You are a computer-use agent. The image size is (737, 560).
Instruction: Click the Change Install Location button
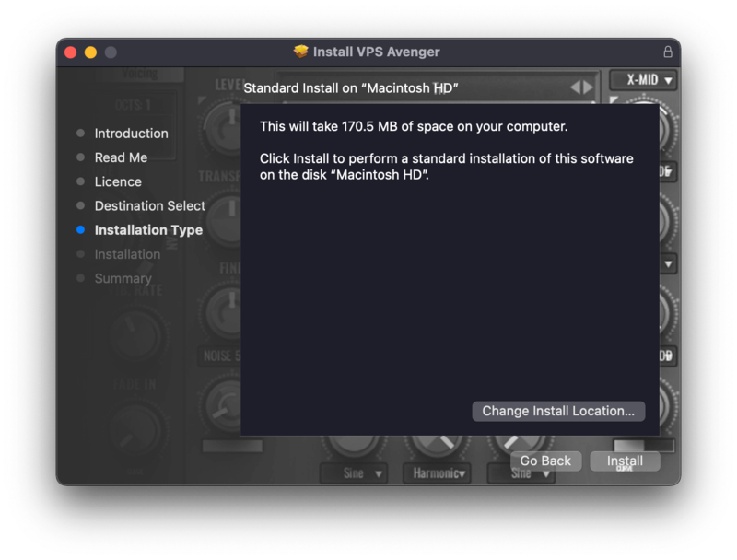pyautogui.click(x=558, y=411)
